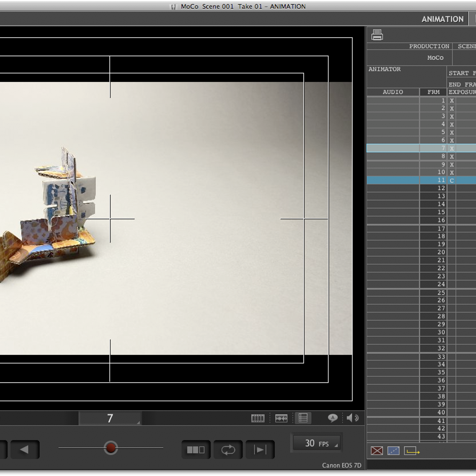The height and width of the screenshot is (476, 476).
Task: Select frame 17 in the X-sheet
Action: [x=433, y=228]
